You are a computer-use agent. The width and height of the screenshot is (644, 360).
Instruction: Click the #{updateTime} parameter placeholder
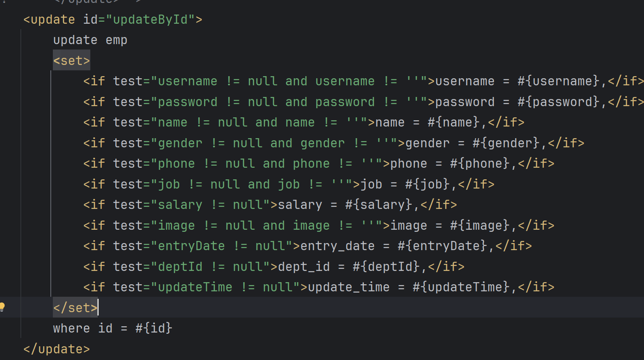point(461,287)
